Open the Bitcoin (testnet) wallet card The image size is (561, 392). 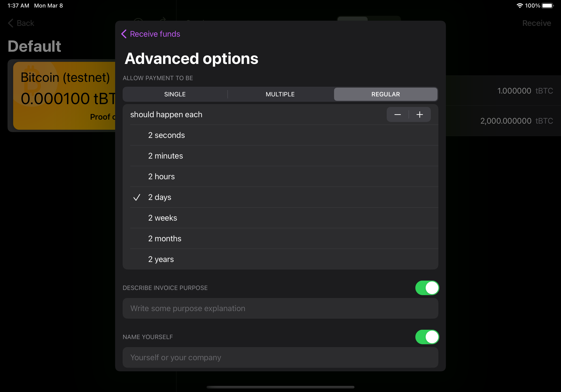pyautogui.click(x=64, y=96)
